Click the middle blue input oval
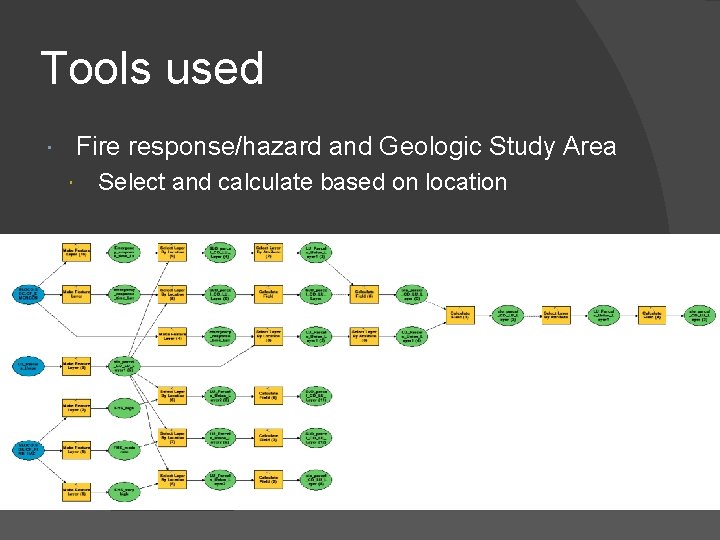Image resolution: width=720 pixels, height=540 pixels. (x=27, y=367)
